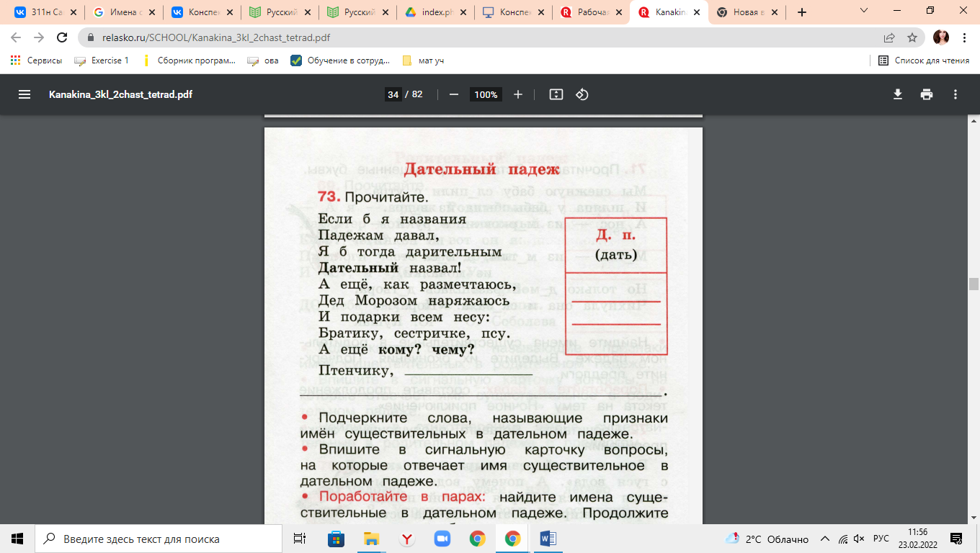Switch to the Имена Google tab
Screen dimensions: 980x553
pos(123,12)
